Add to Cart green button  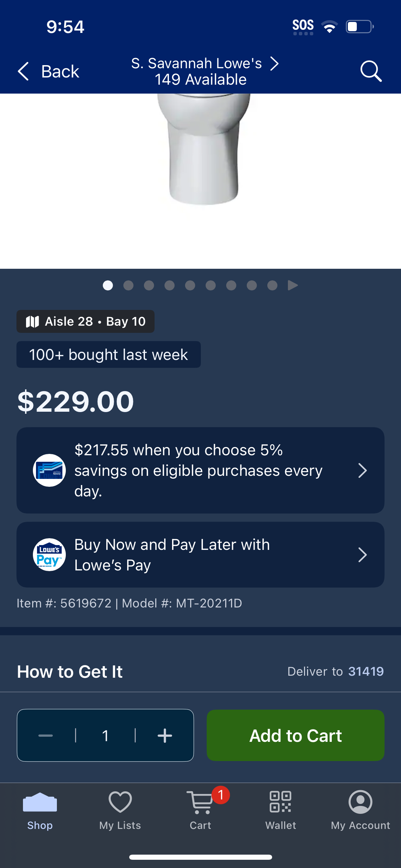[295, 735]
